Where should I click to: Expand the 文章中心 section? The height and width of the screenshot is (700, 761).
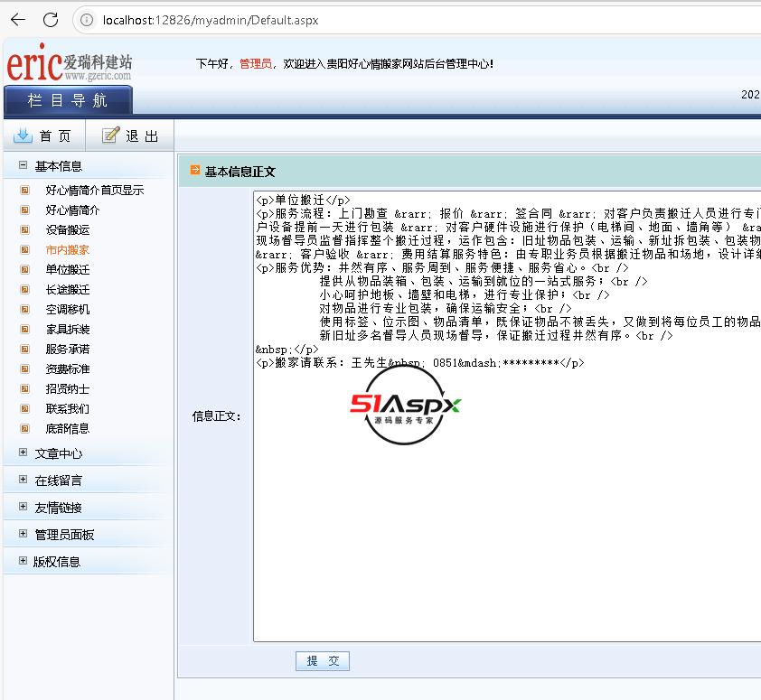23,453
